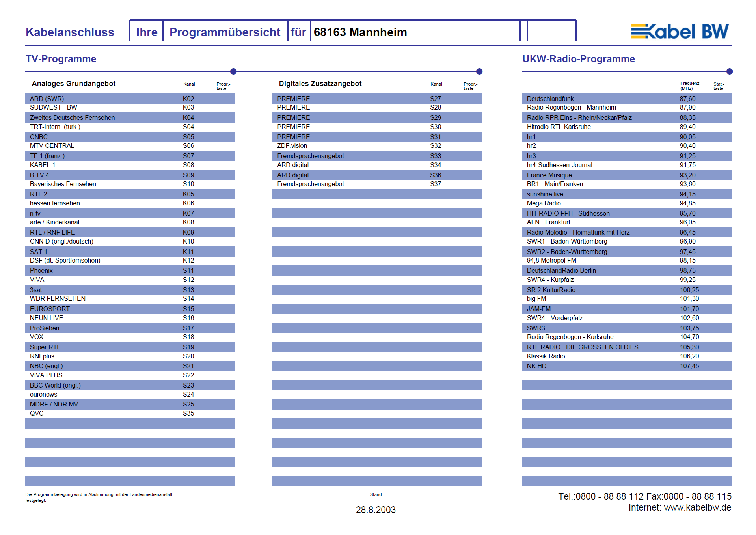The image size is (756, 535).
Task: Click the Digitales Zusatzangebot column header
Action: pyautogui.click(x=320, y=84)
